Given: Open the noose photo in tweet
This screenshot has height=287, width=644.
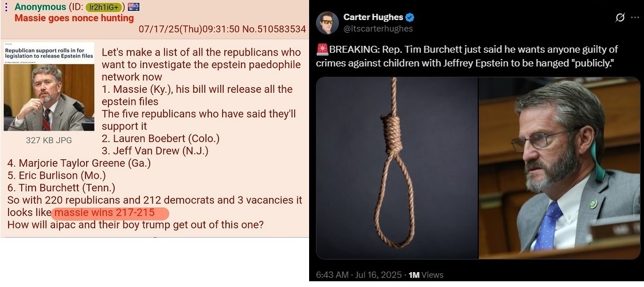Looking at the screenshot, I should 397,168.
